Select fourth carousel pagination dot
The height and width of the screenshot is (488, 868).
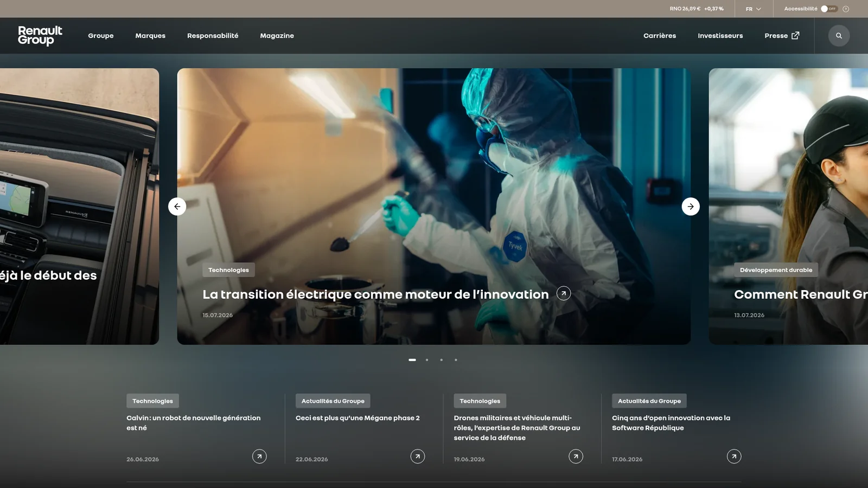pyautogui.click(x=456, y=360)
